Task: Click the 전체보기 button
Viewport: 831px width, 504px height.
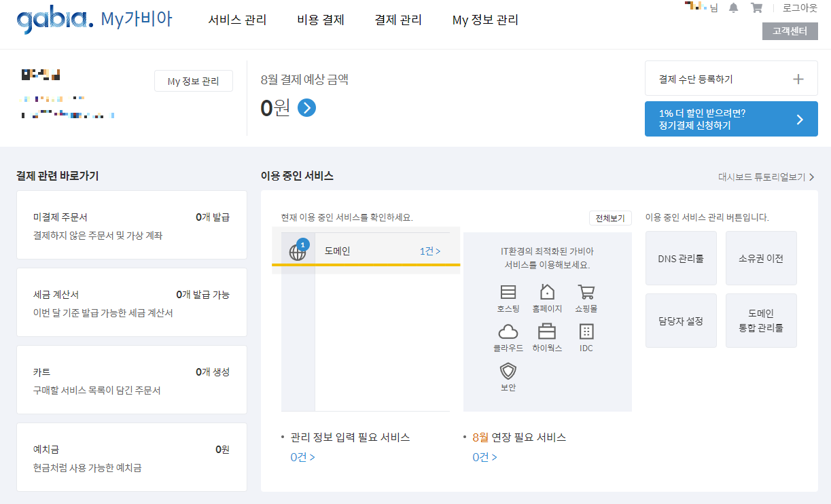Action: tap(610, 218)
